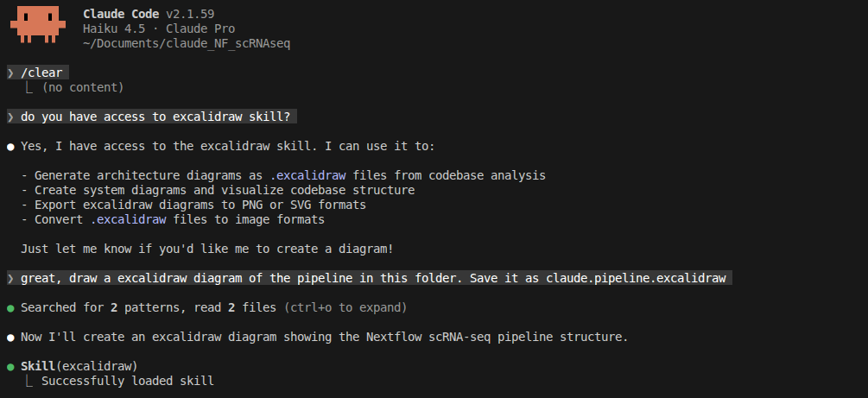The height and width of the screenshot is (398, 868).
Task: Click the chevron beside the excalidraw skill question
Action: pos(10,117)
